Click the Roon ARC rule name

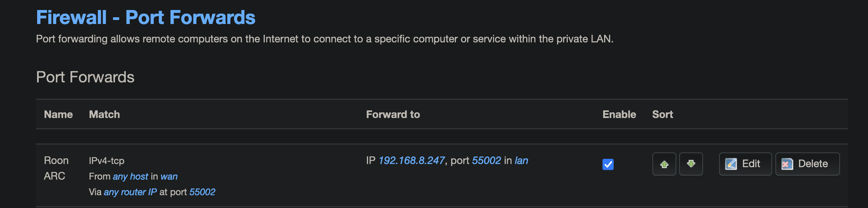pyautogui.click(x=56, y=168)
